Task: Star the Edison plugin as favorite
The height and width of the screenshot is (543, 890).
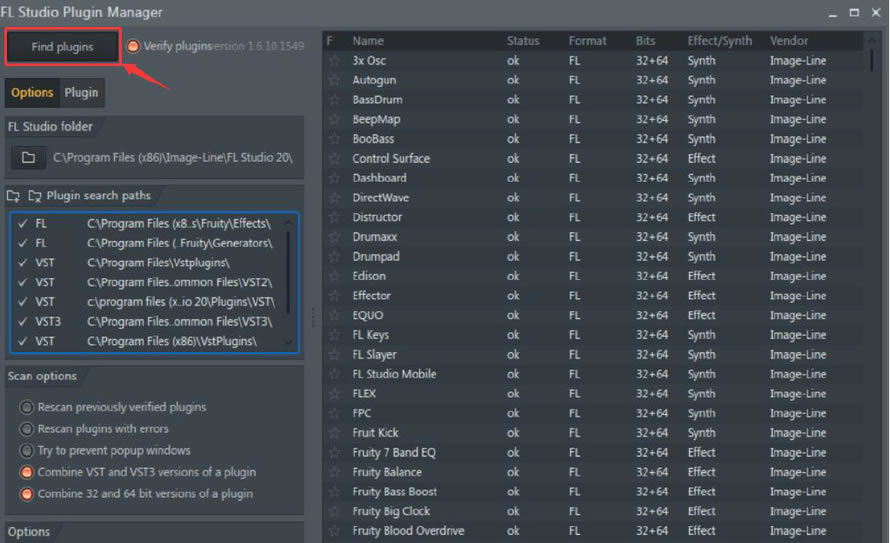Action: point(334,276)
